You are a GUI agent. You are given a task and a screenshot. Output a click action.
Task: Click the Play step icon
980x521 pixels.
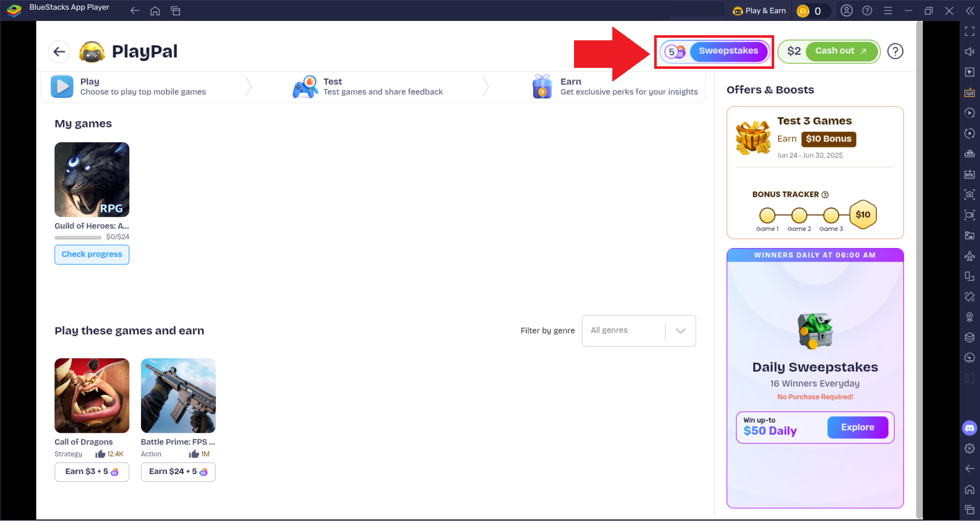pyautogui.click(x=62, y=86)
